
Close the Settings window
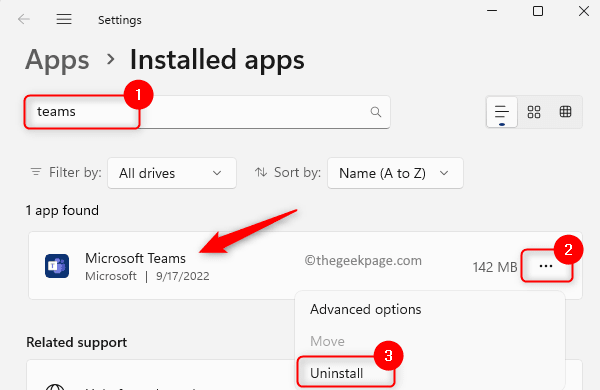(x=584, y=11)
